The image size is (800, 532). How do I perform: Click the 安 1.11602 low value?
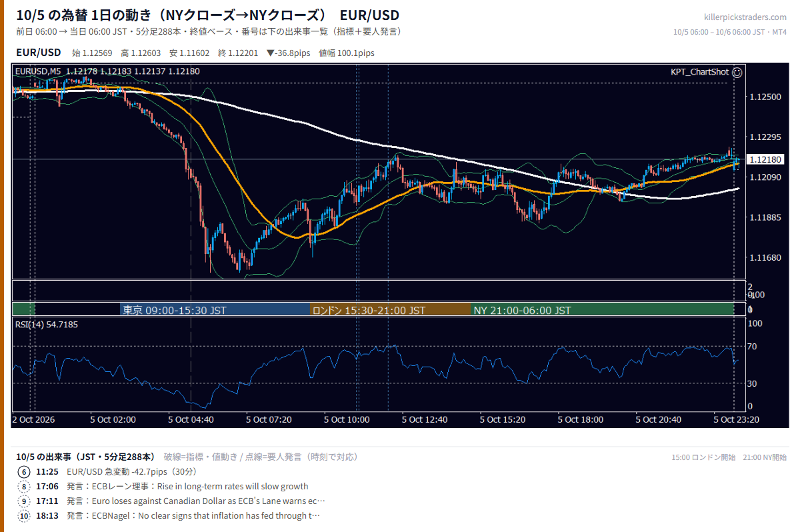pos(190,53)
